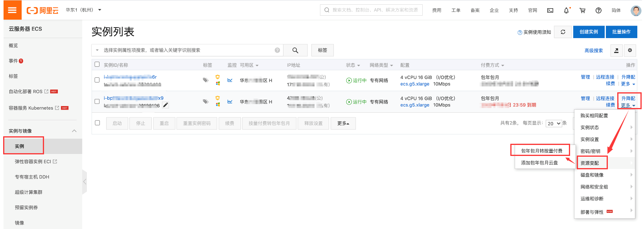Open the hamburger navigation menu
This screenshot has height=229, width=644.
click(x=12, y=10)
